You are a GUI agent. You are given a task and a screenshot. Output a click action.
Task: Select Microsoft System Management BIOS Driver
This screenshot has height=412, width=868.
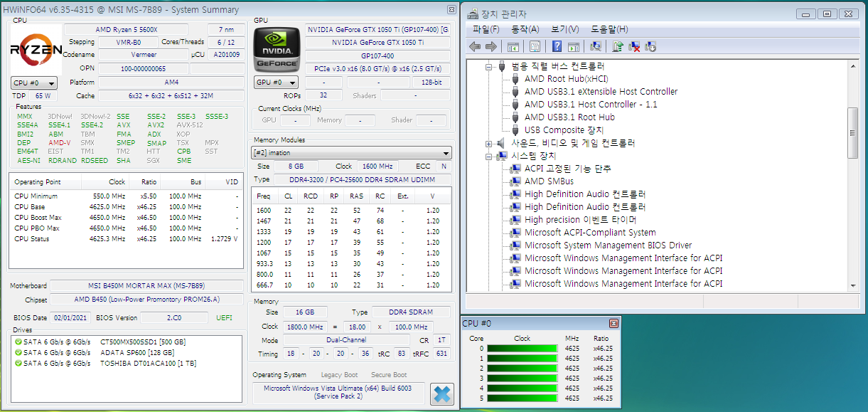click(x=609, y=245)
